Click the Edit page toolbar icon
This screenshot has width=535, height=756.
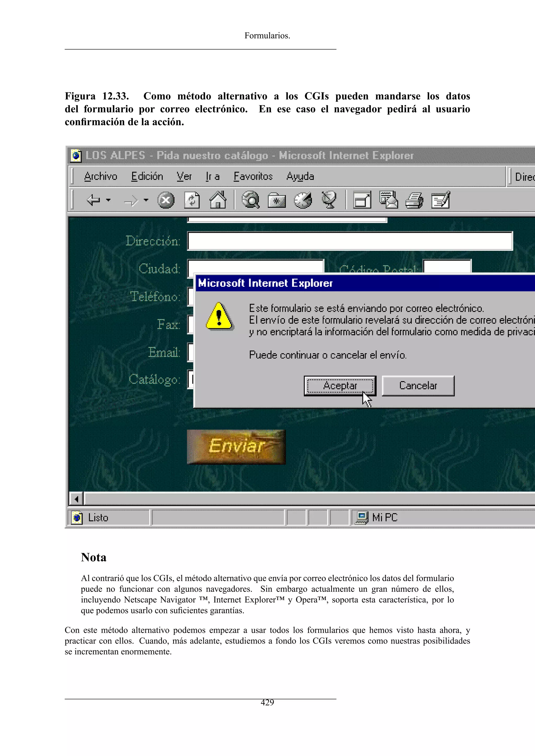point(440,200)
